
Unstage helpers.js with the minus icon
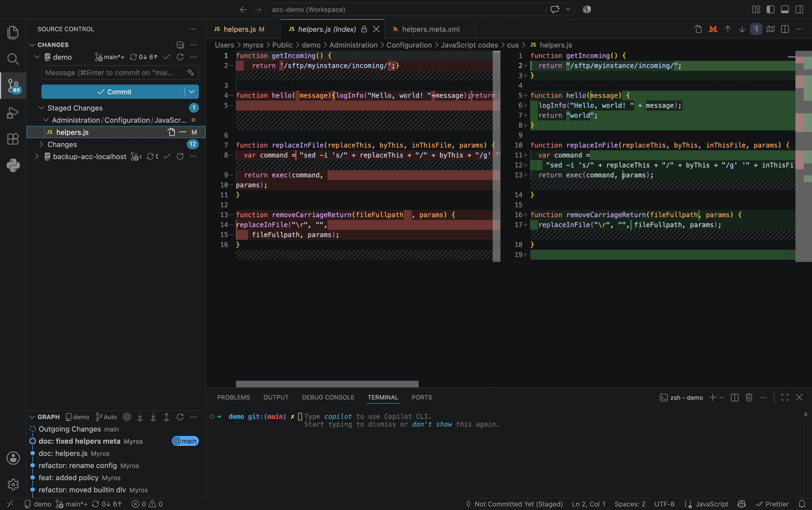point(183,132)
